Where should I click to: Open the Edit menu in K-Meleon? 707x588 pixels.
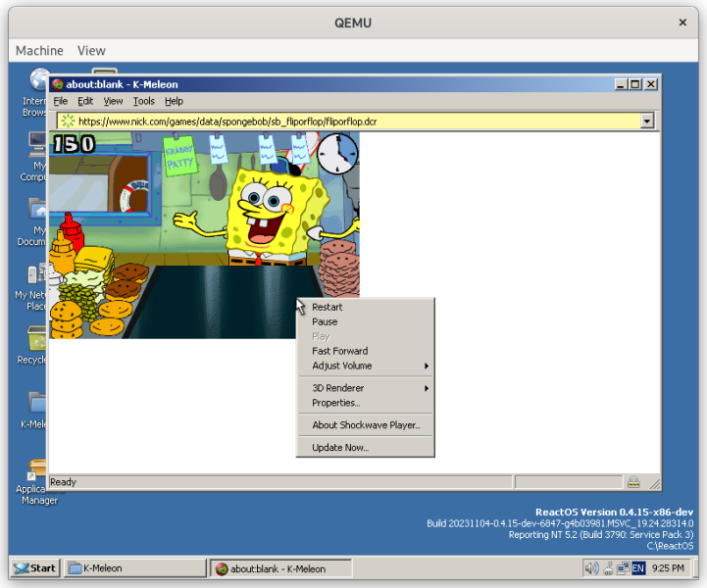pos(85,101)
